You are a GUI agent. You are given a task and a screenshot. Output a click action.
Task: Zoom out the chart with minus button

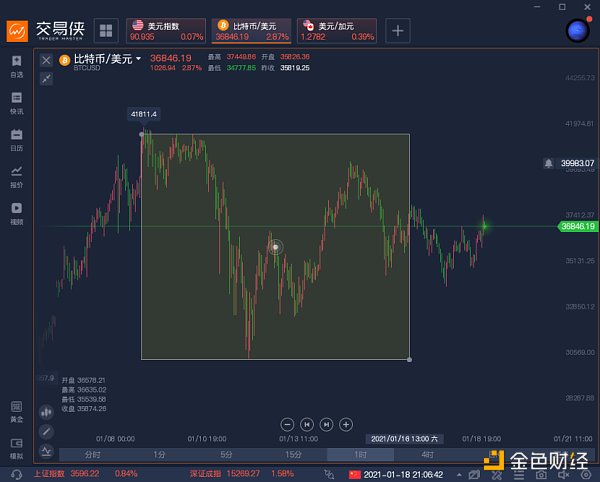[286, 424]
